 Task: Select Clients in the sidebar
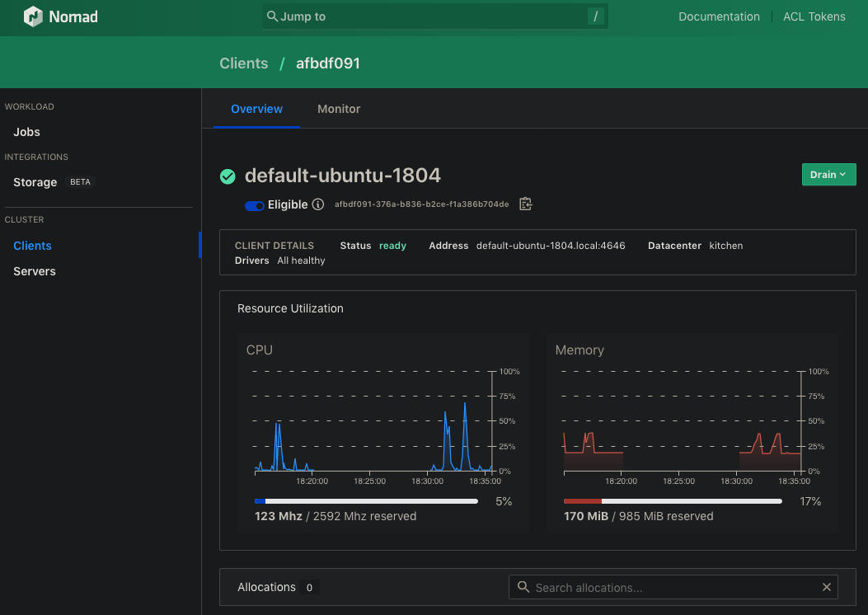[32, 246]
